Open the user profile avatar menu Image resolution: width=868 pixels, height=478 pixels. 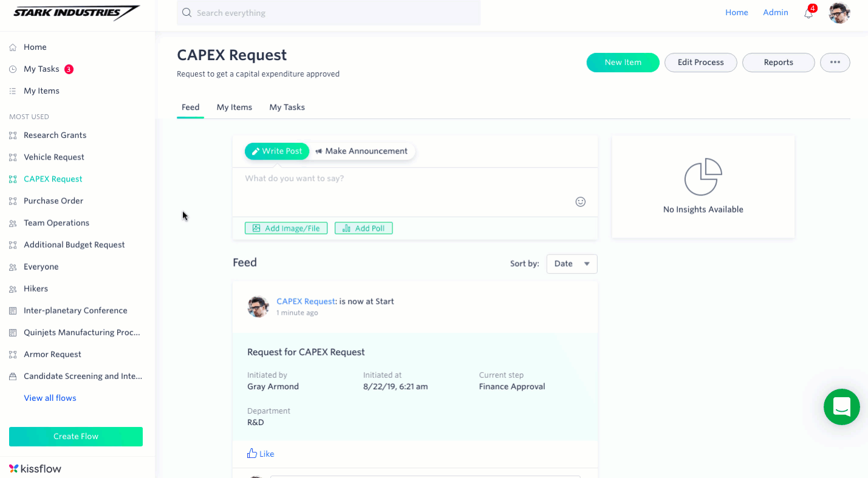coord(839,13)
